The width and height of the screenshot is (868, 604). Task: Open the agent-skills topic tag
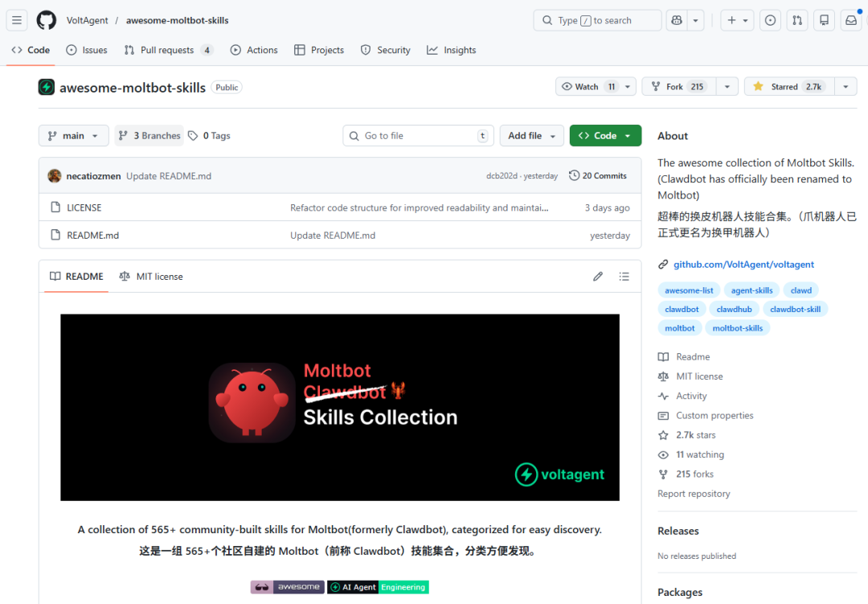[x=751, y=290]
